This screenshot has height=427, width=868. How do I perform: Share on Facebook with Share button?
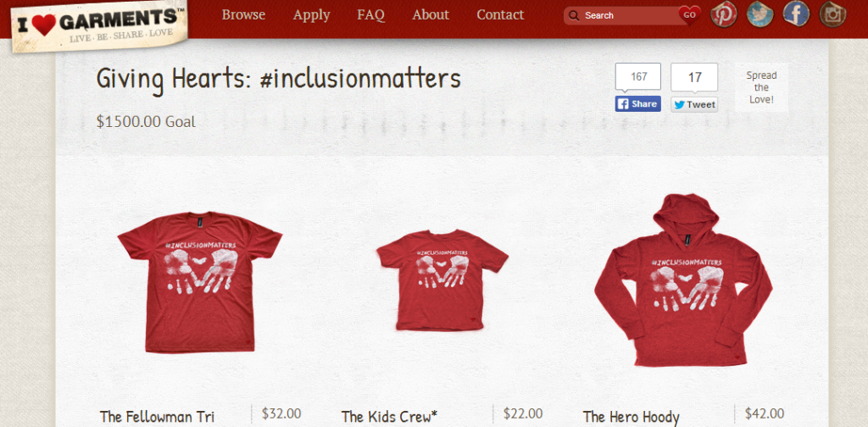(x=637, y=104)
